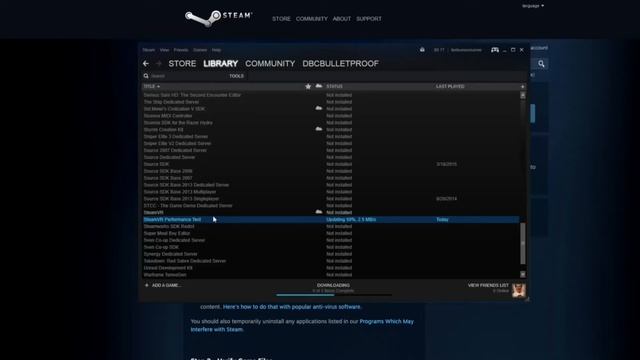The height and width of the screenshot is (360, 640).
Task: Click the scroll up arrow of list
Action: [522, 95]
